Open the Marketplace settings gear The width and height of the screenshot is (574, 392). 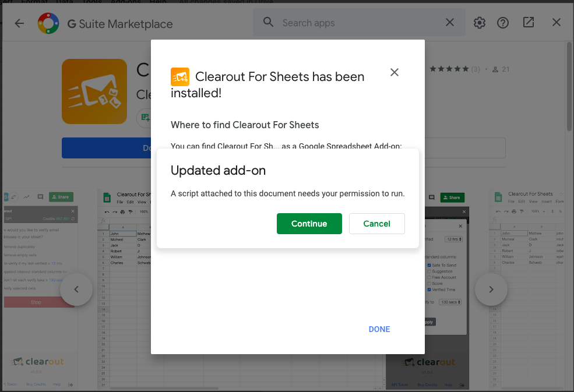pyautogui.click(x=480, y=23)
